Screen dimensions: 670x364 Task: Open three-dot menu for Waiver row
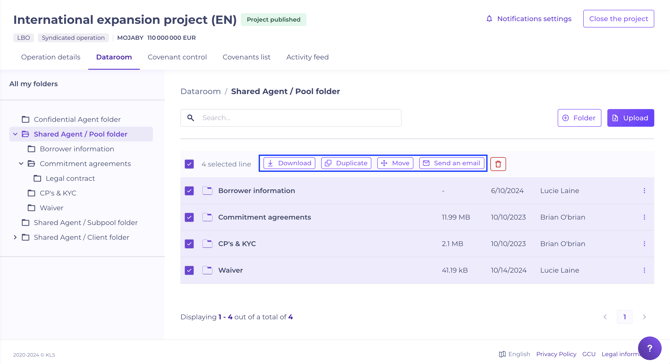[x=644, y=270]
